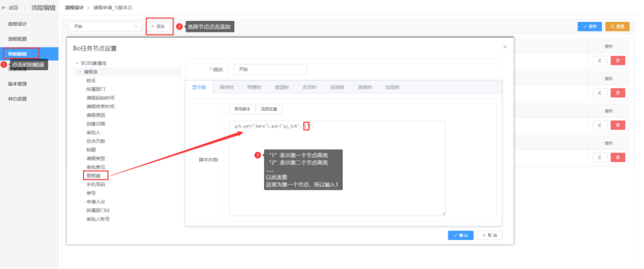Click the back arrow labeled 返回
Viewport: 644px width, 269px height.
click(x=10, y=7)
